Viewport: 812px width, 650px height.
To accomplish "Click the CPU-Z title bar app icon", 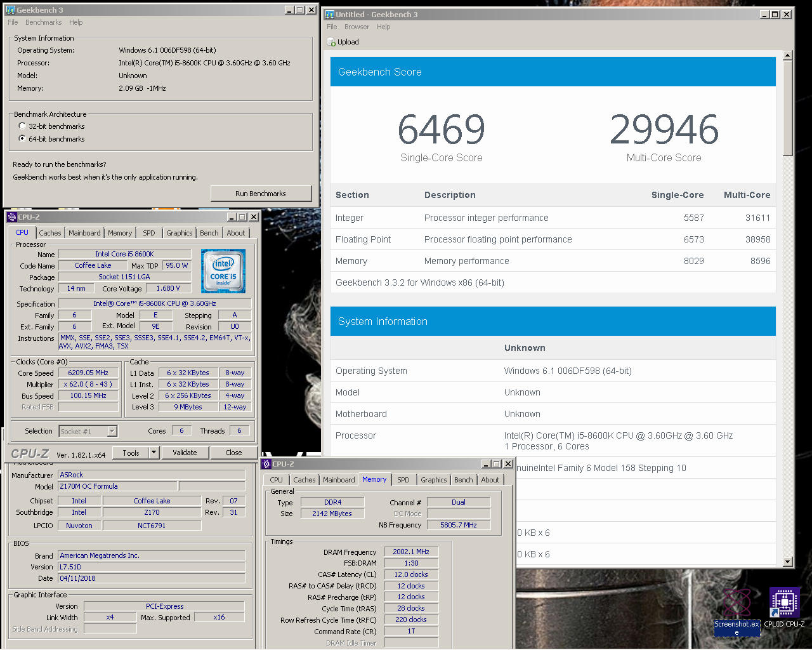I will click(x=11, y=217).
